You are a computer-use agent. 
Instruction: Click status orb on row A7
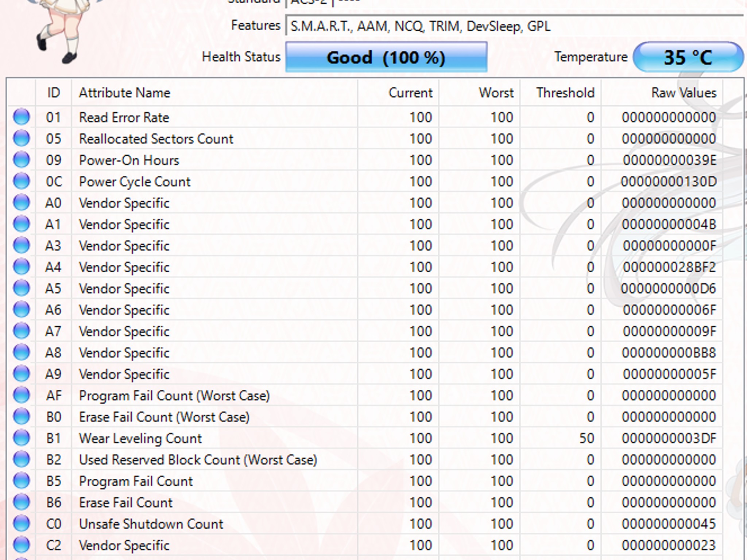click(x=22, y=331)
